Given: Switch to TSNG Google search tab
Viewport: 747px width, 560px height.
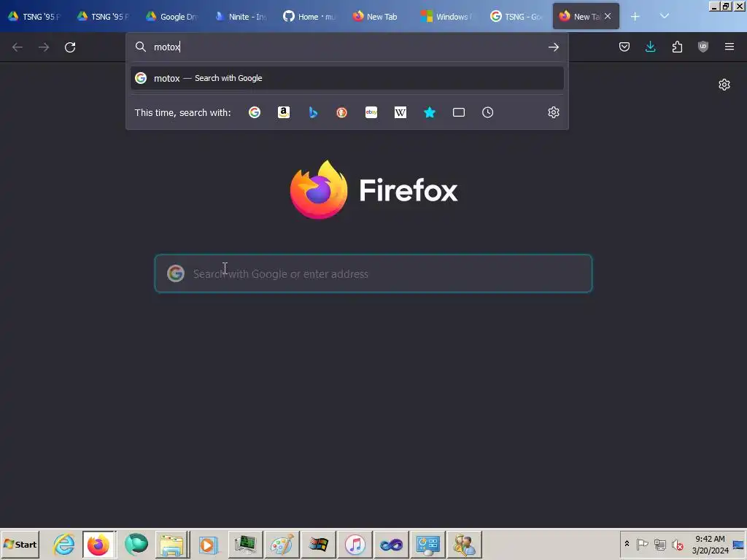Looking at the screenshot, I should point(516,17).
